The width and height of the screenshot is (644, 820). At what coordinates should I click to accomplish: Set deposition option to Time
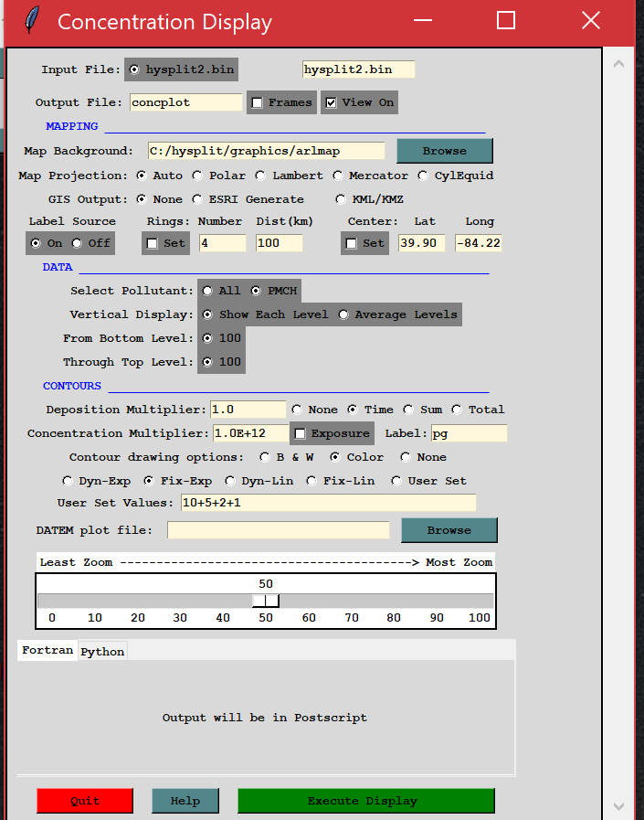353,410
